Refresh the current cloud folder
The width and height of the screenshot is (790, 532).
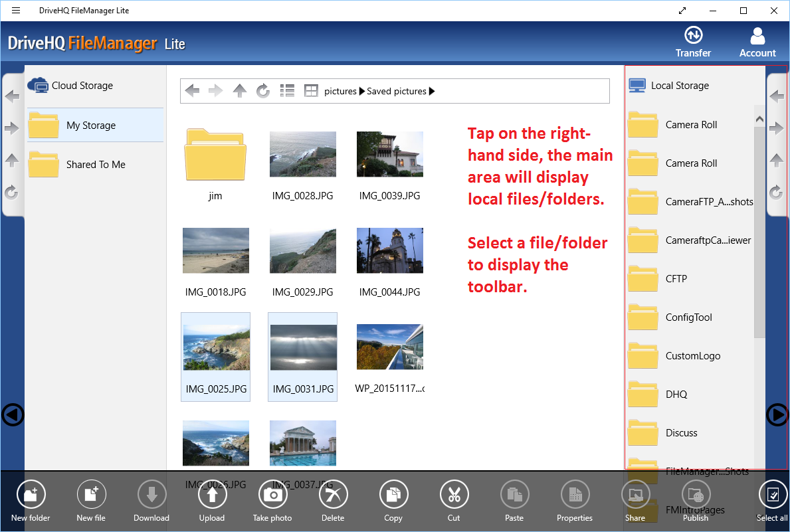tap(263, 90)
